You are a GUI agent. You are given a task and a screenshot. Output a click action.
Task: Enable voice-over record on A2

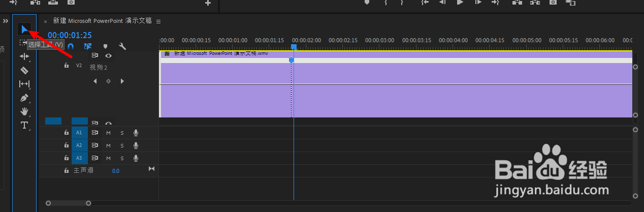[x=136, y=145]
